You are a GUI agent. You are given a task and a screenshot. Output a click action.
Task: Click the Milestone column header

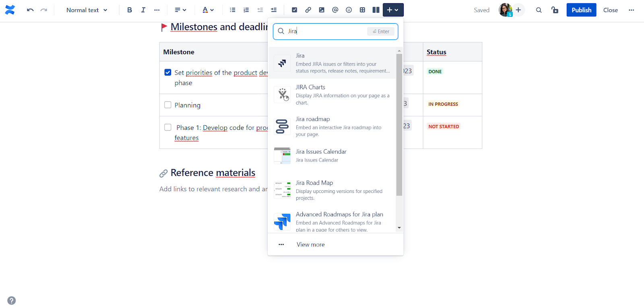[179, 52]
